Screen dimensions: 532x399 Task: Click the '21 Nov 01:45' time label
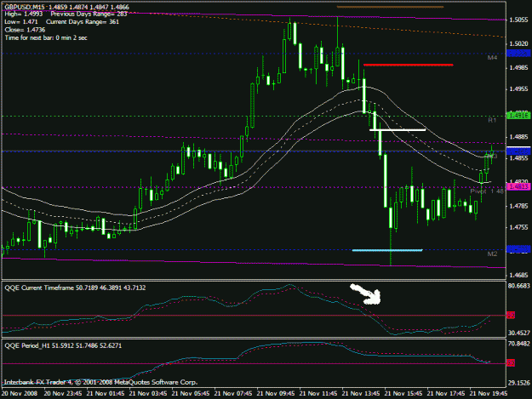[x=106, y=394]
